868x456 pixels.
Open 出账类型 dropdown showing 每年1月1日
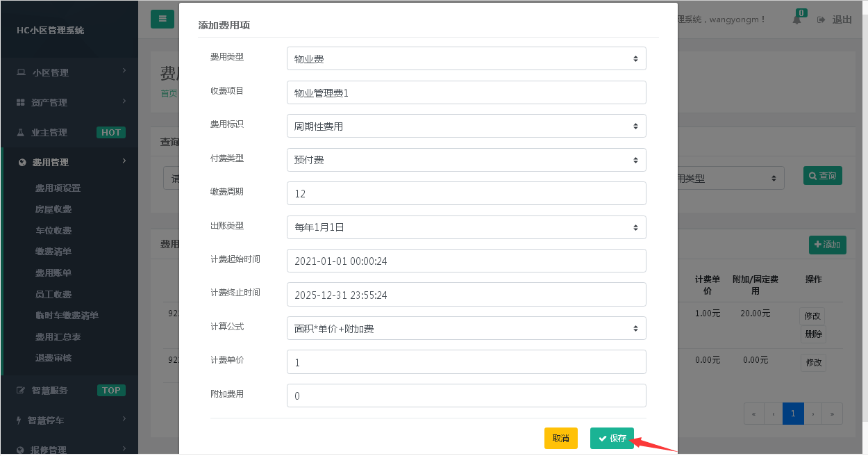pyautogui.click(x=466, y=227)
